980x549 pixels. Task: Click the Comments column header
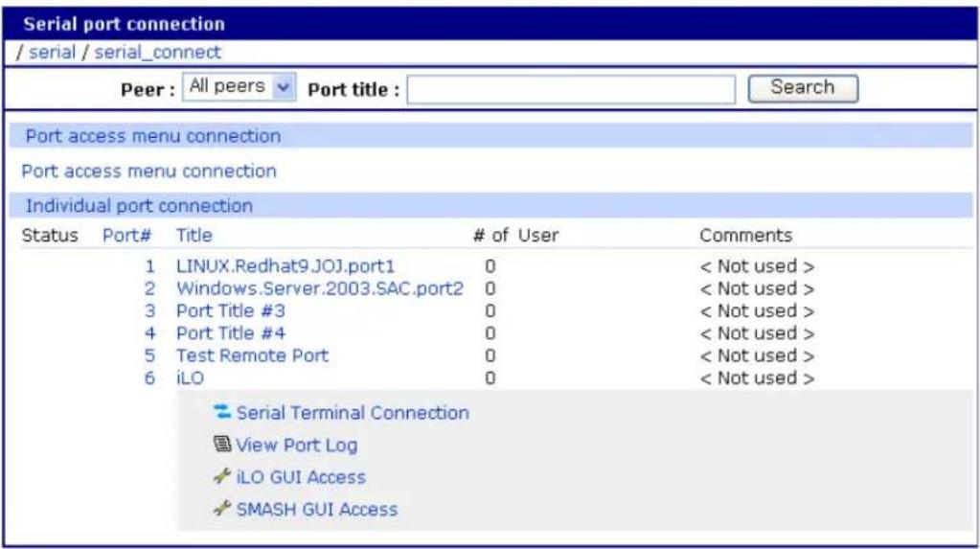[x=745, y=235]
